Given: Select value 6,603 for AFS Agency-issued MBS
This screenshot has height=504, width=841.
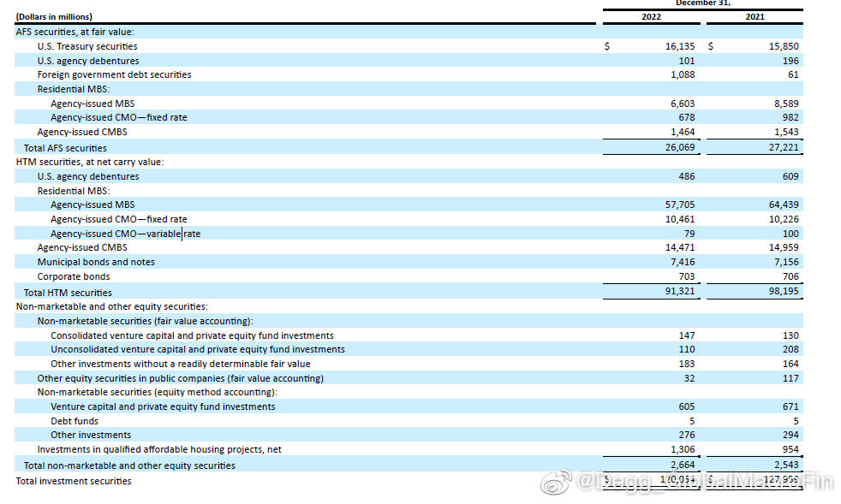Looking at the screenshot, I should pos(683,104).
